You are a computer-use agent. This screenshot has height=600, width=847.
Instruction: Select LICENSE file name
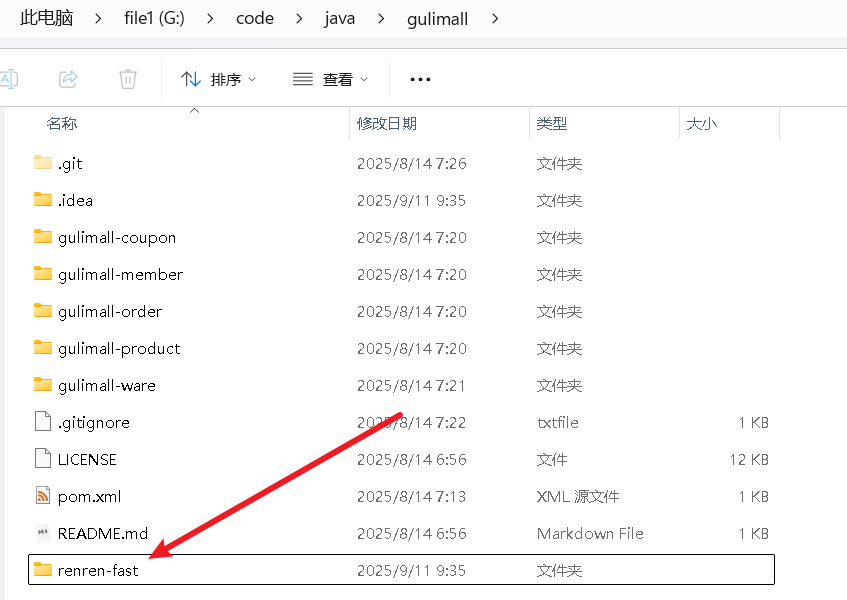(x=87, y=460)
